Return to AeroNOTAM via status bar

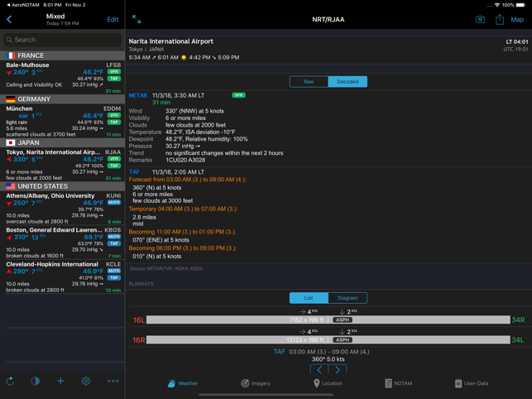tap(23, 5)
